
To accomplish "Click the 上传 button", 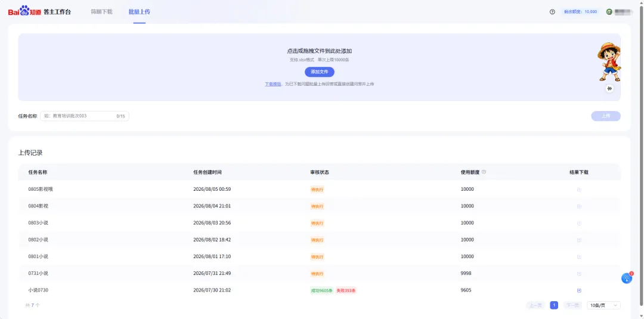I will [606, 116].
